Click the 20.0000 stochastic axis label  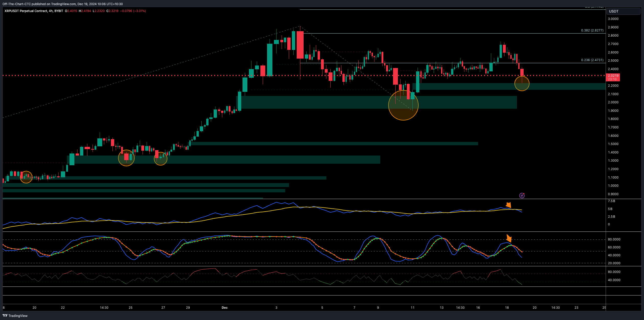pyautogui.click(x=614, y=263)
